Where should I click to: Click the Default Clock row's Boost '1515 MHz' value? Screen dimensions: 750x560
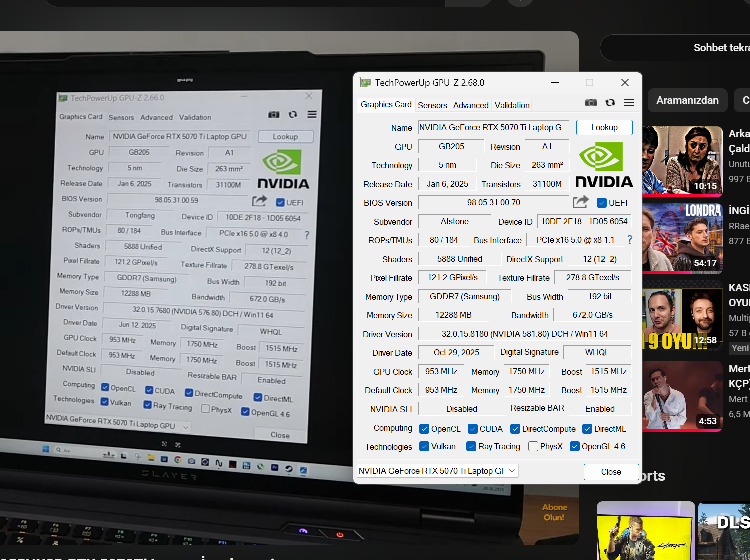609,390
